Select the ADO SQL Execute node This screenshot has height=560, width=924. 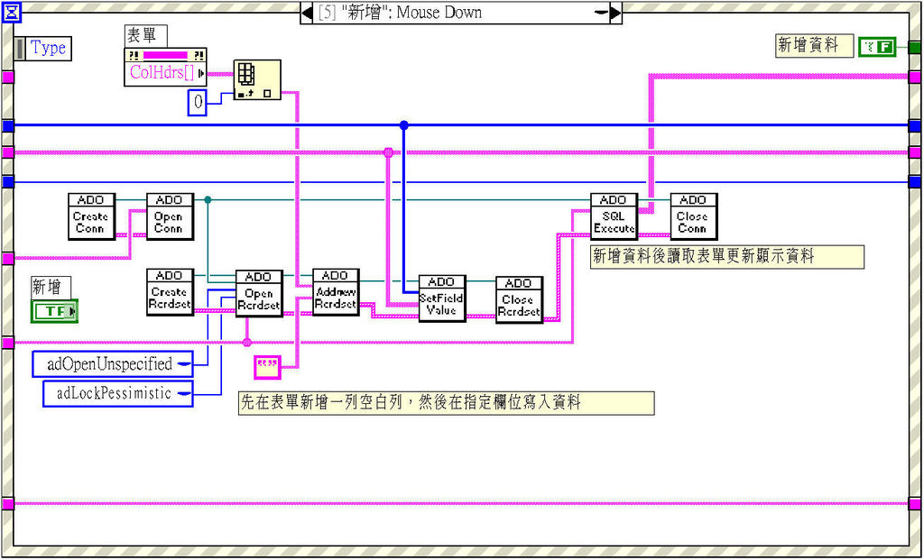point(614,216)
